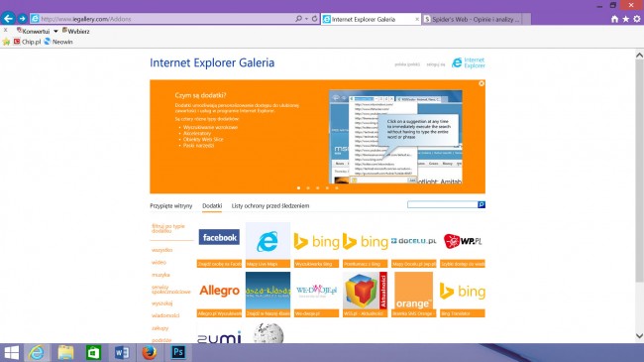Open File Explorer from the taskbar
Image resolution: width=644 pixels, height=362 pixels.
(x=65, y=353)
